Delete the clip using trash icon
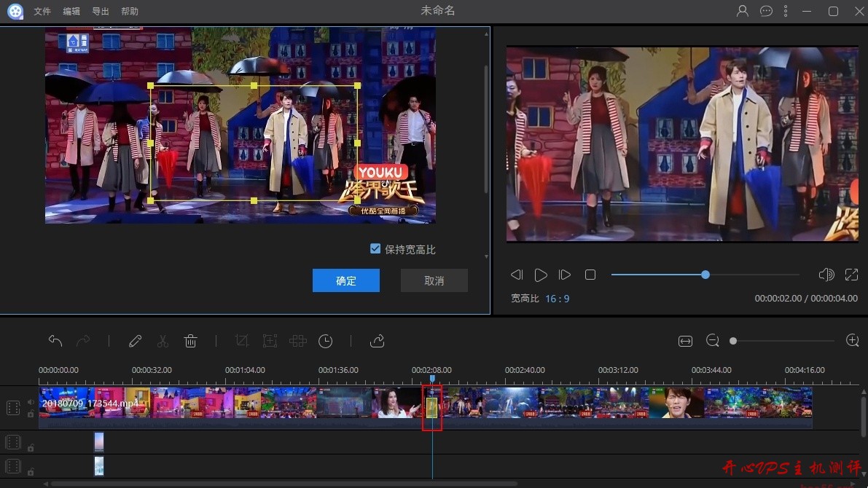 pyautogui.click(x=190, y=341)
